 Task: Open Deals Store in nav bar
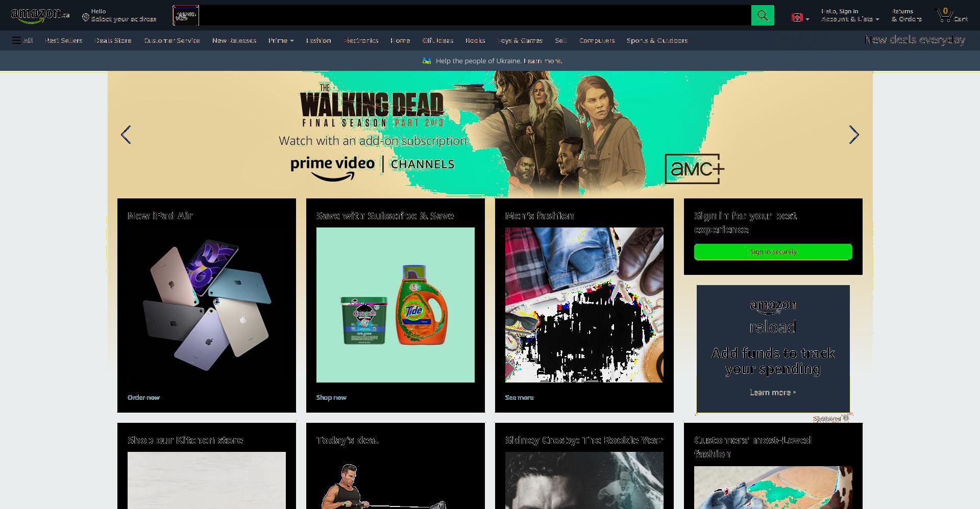coord(113,40)
